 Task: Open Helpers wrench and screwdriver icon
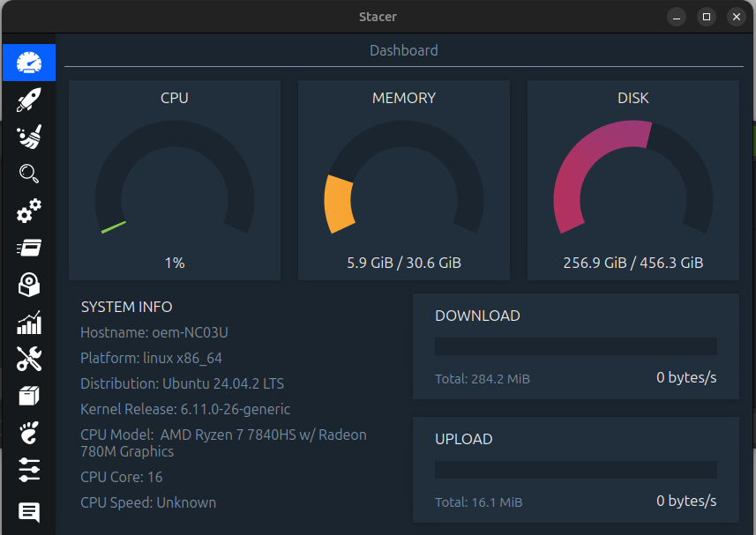pyautogui.click(x=29, y=359)
